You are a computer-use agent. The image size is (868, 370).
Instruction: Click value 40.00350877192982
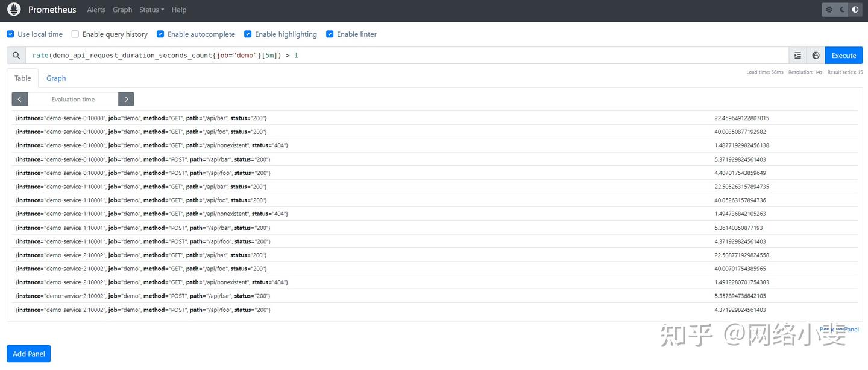[x=740, y=132]
